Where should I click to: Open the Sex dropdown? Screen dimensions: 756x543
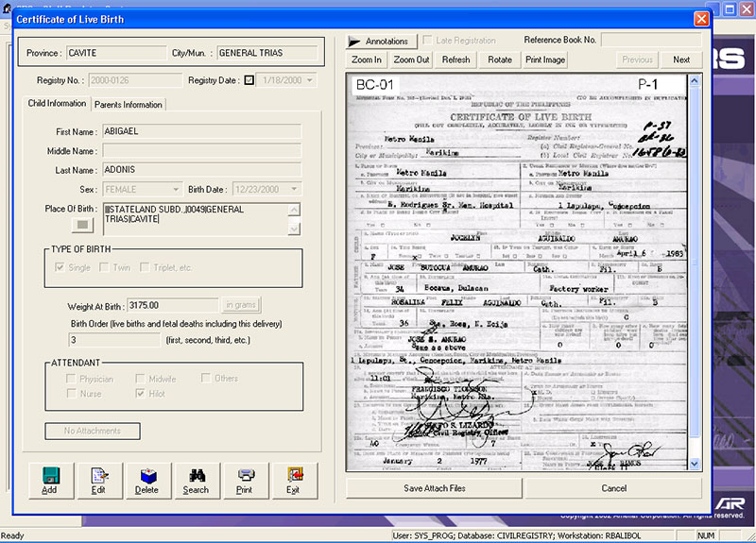click(176, 190)
